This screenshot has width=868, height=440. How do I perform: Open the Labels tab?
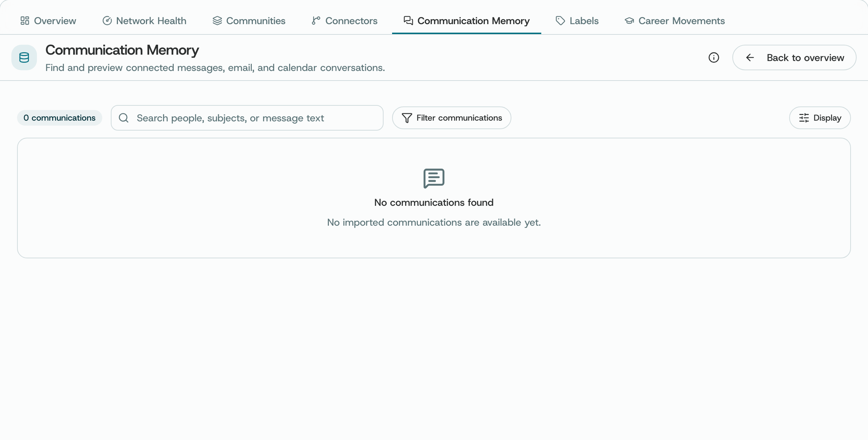pos(577,21)
